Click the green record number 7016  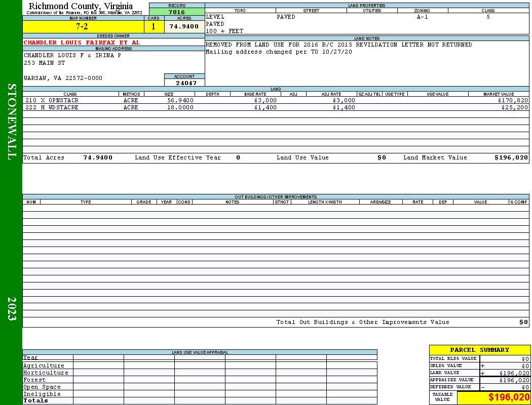[x=177, y=12]
